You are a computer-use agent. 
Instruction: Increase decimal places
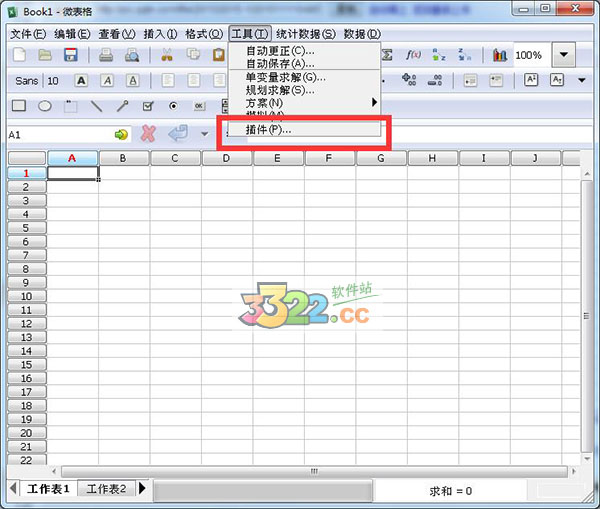(x=409, y=80)
